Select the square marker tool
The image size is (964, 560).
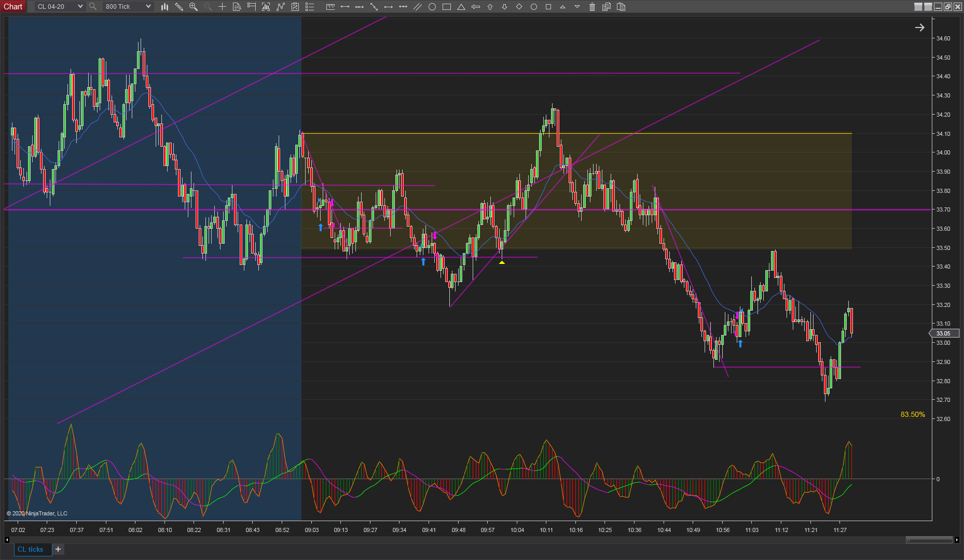point(548,7)
